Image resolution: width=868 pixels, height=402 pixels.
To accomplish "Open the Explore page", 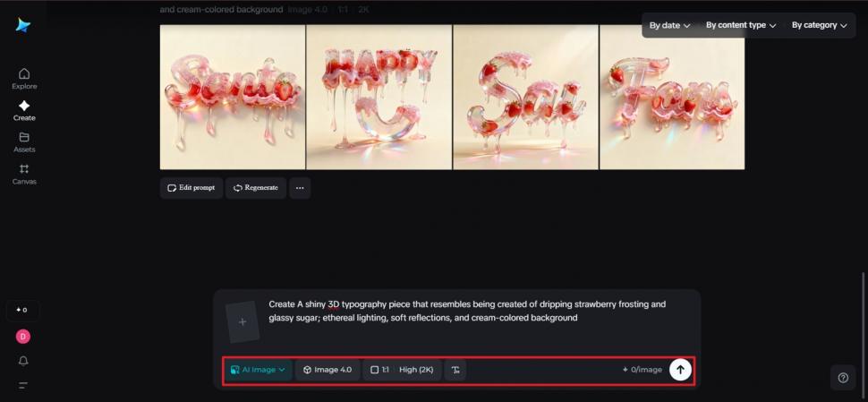I will (24, 79).
